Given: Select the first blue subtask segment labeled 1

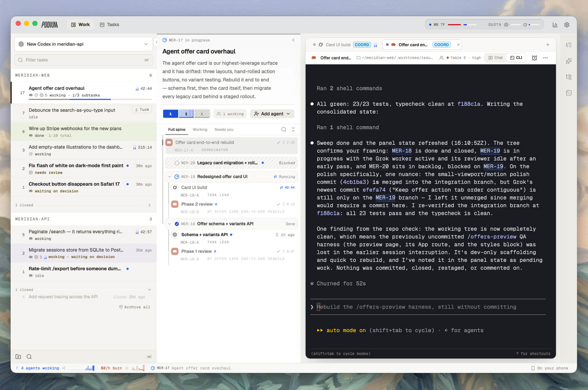Looking at the screenshot, I should click(171, 114).
